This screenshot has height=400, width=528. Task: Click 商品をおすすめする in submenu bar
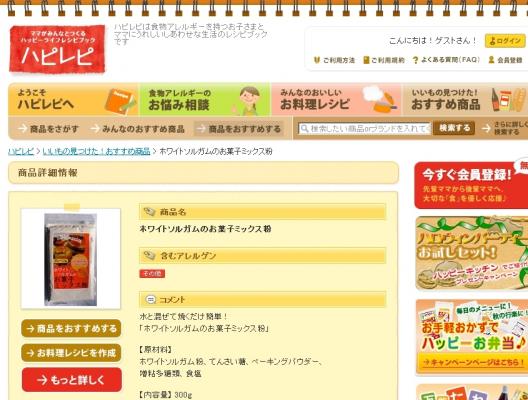coord(239,129)
